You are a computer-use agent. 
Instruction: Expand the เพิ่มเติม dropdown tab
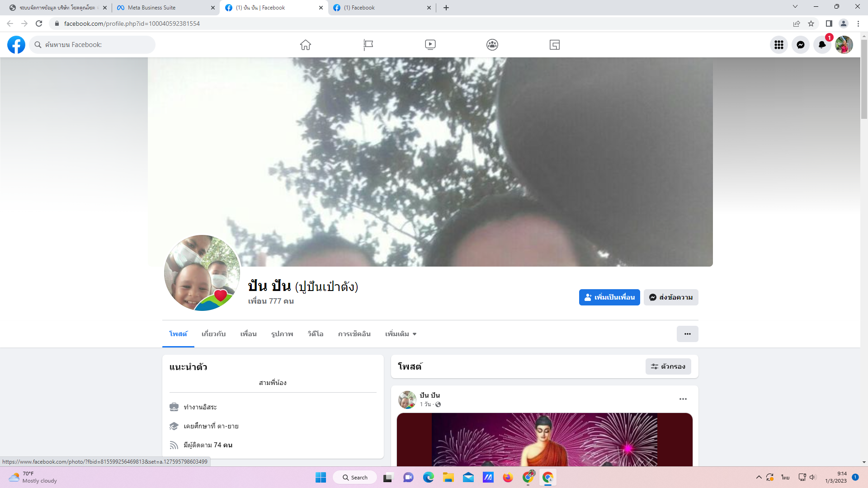pyautogui.click(x=401, y=334)
